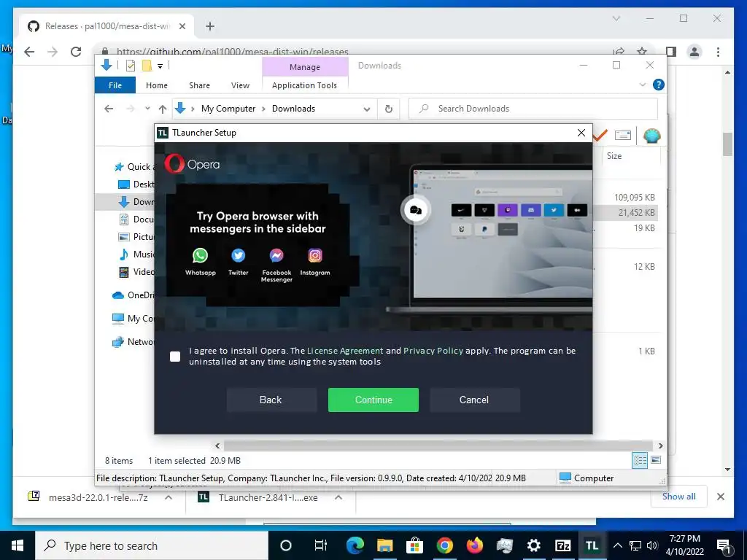Click the Whatsapp icon in Opera ad
Image resolution: width=747 pixels, height=560 pixels.
200,256
